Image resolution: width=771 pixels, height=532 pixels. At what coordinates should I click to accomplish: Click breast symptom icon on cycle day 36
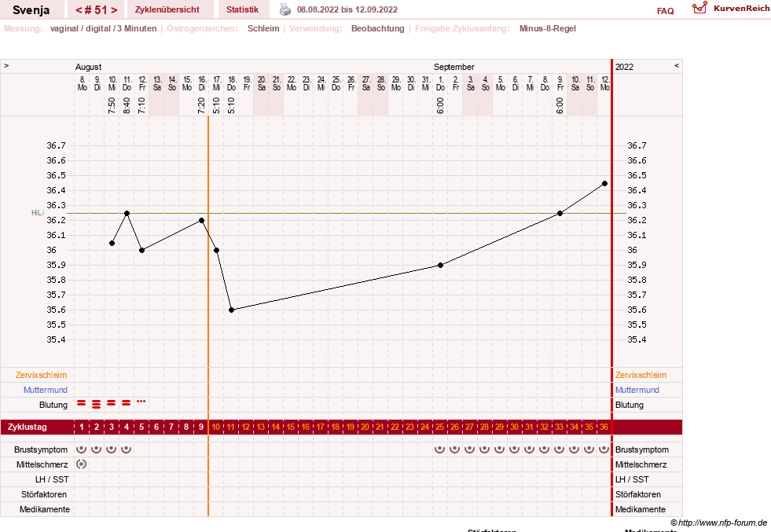pos(604,449)
